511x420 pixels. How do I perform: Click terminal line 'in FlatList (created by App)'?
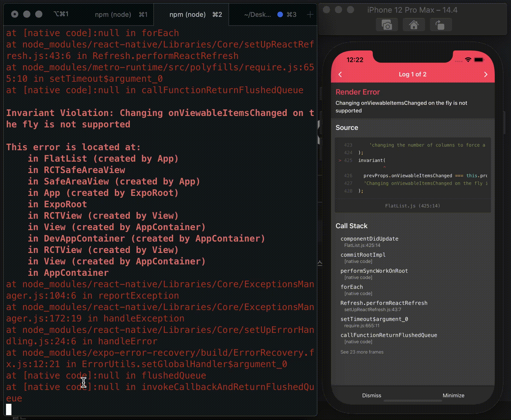click(103, 159)
